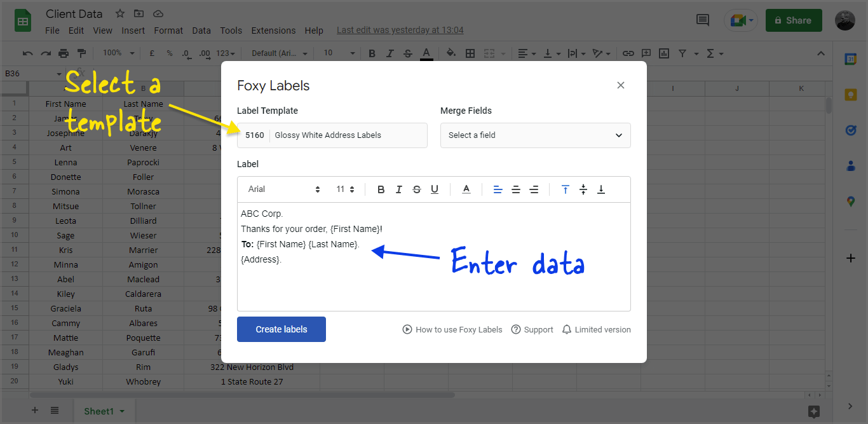This screenshot has width=868, height=424.
Task: Align label text right
Action: point(534,189)
